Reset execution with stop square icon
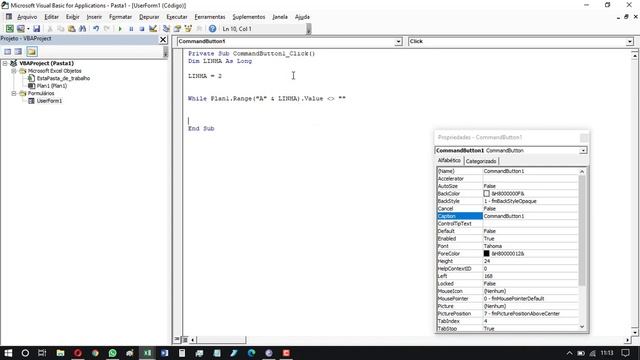 [x=142, y=29]
